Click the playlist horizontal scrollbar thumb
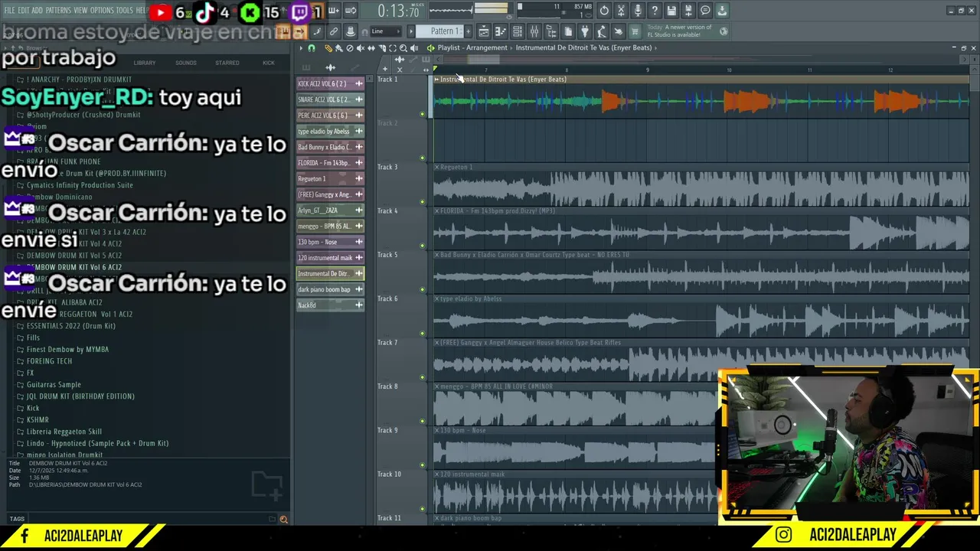Image resolution: width=980 pixels, height=551 pixels. click(483, 60)
